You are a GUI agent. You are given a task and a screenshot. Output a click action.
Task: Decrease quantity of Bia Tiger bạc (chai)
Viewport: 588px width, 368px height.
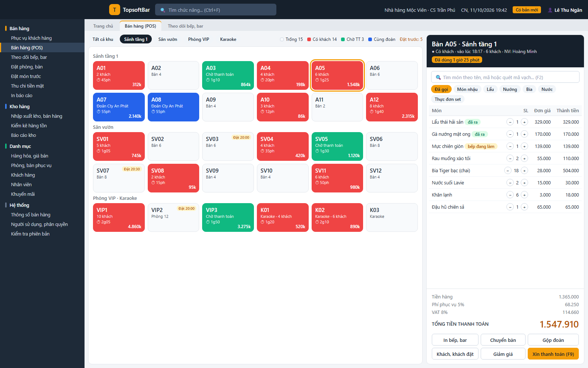coord(508,170)
